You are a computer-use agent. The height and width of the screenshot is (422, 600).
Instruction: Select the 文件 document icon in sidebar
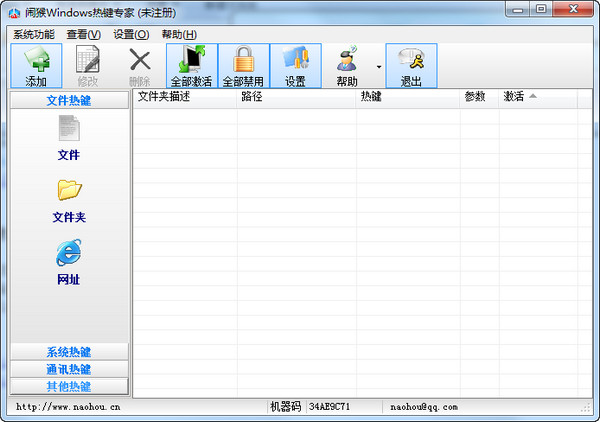coord(69,128)
